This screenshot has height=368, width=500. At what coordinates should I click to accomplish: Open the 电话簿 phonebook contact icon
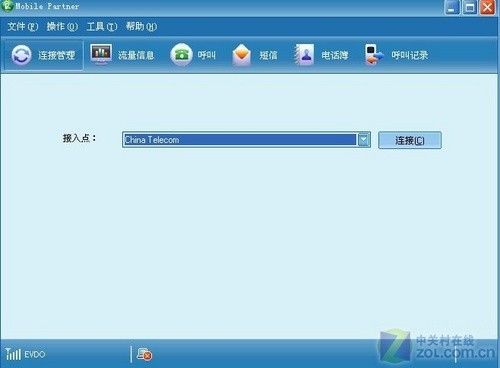[304, 55]
